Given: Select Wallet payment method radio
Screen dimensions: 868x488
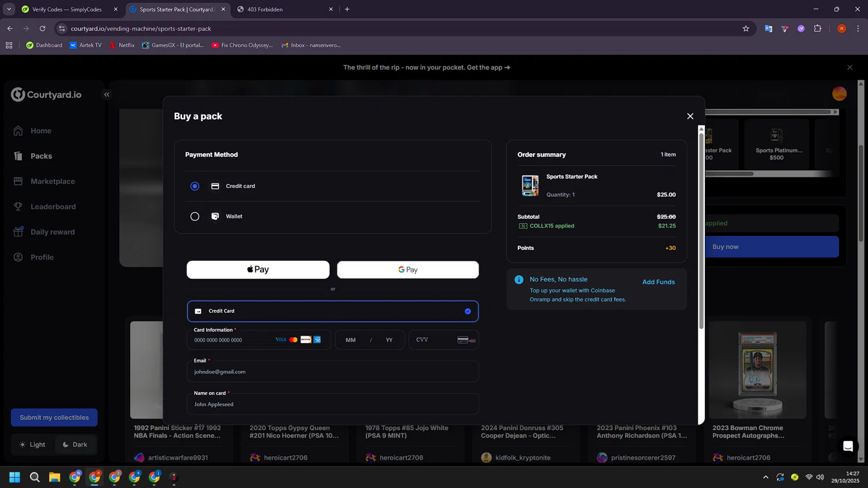Looking at the screenshot, I should click(195, 216).
